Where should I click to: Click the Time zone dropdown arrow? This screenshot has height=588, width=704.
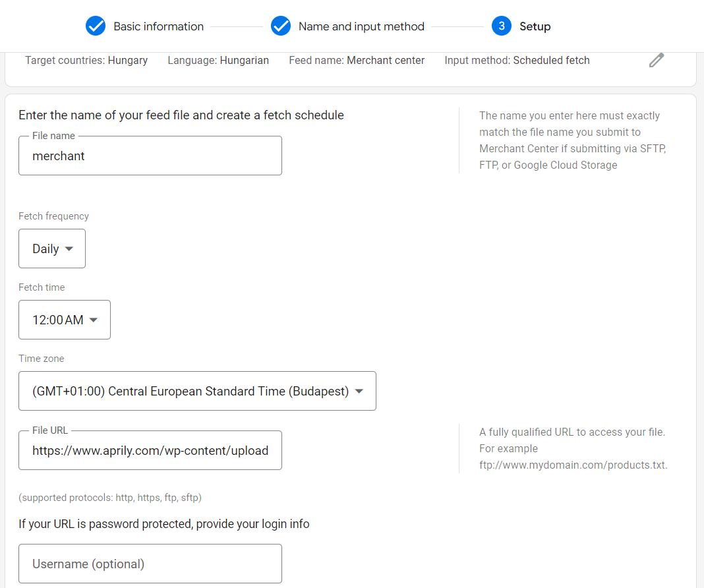pyautogui.click(x=359, y=392)
